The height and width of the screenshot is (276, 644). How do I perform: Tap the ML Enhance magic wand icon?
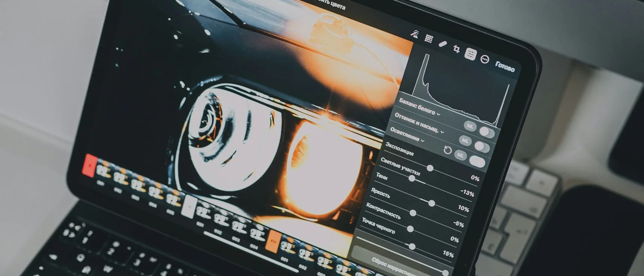tap(415, 34)
